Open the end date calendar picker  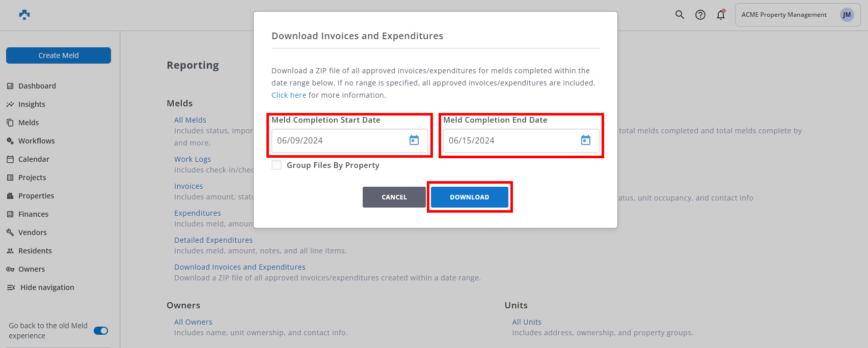tap(586, 140)
